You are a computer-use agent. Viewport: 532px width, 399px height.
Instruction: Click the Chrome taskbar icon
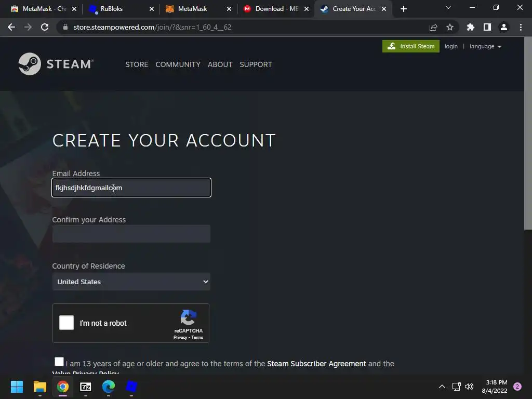pos(63,387)
